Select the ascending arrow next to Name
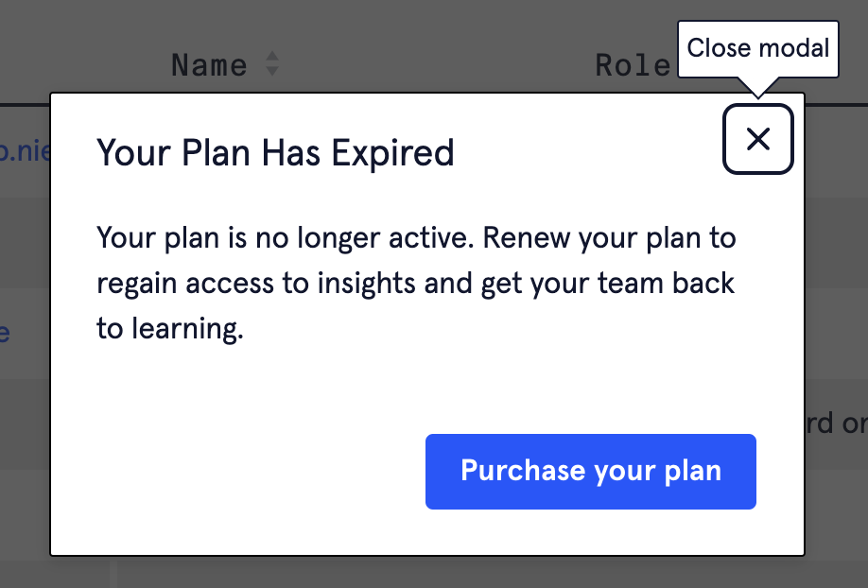Screen dimensions: 868x588 click(x=272, y=58)
